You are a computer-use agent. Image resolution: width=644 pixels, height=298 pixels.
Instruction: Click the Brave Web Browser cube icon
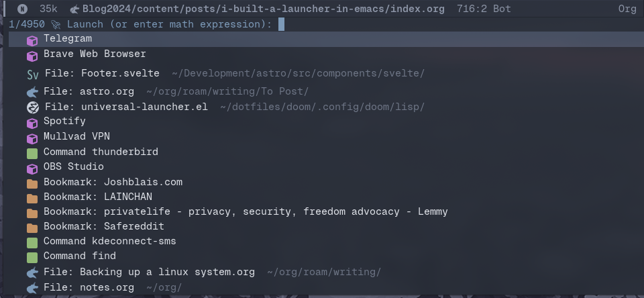pos(32,56)
